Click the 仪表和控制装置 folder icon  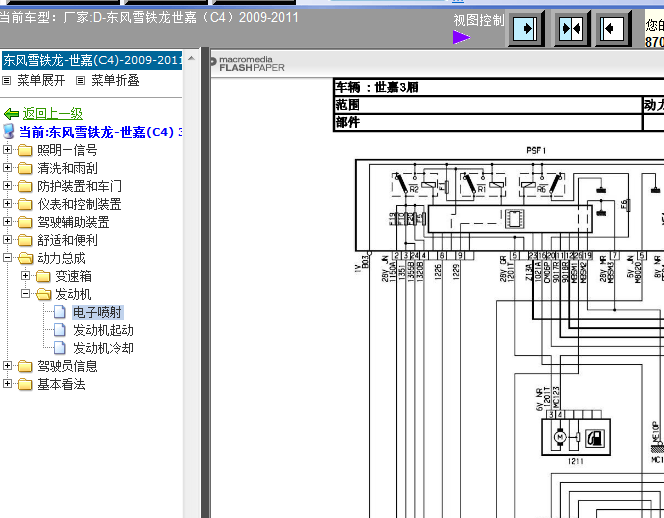[25, 204]
